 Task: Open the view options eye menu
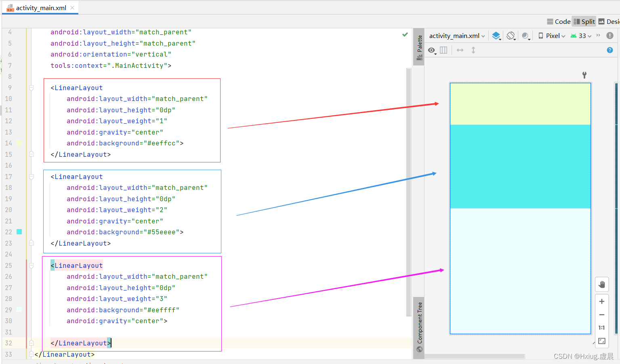(x=432, y=50)
